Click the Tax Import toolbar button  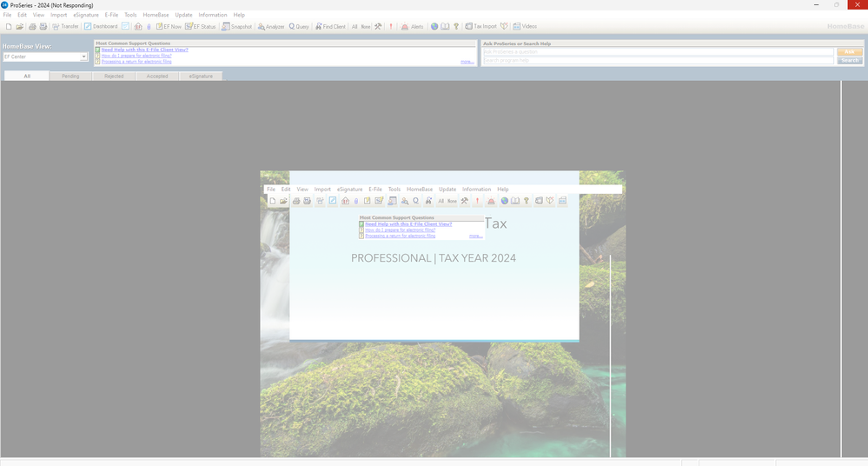click(x=480, y=27)
